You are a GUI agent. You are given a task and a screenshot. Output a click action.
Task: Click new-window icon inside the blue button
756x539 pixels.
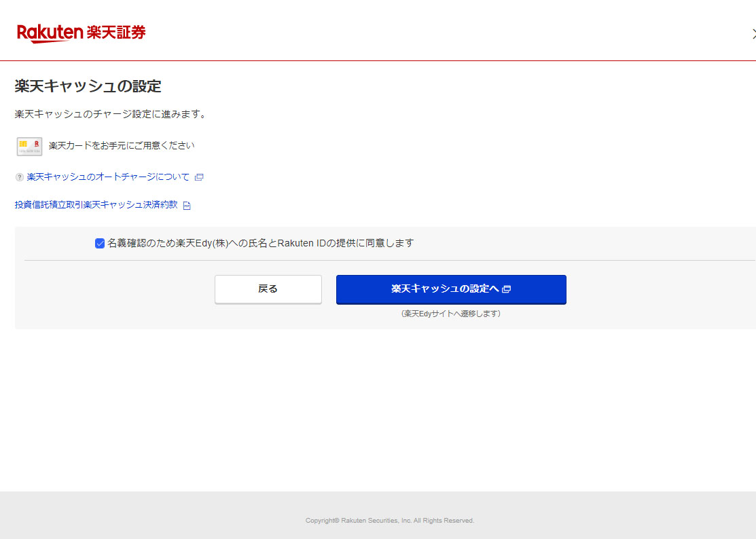point(506,289)
